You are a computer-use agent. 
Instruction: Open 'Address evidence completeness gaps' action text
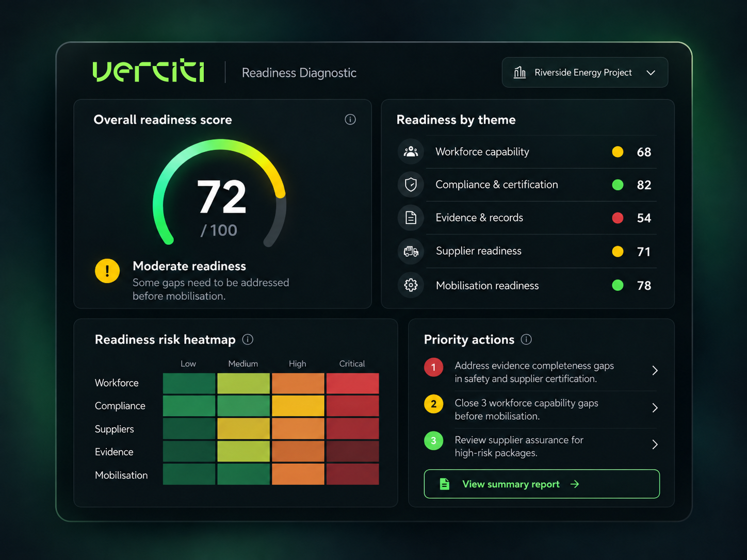point(534,372)
